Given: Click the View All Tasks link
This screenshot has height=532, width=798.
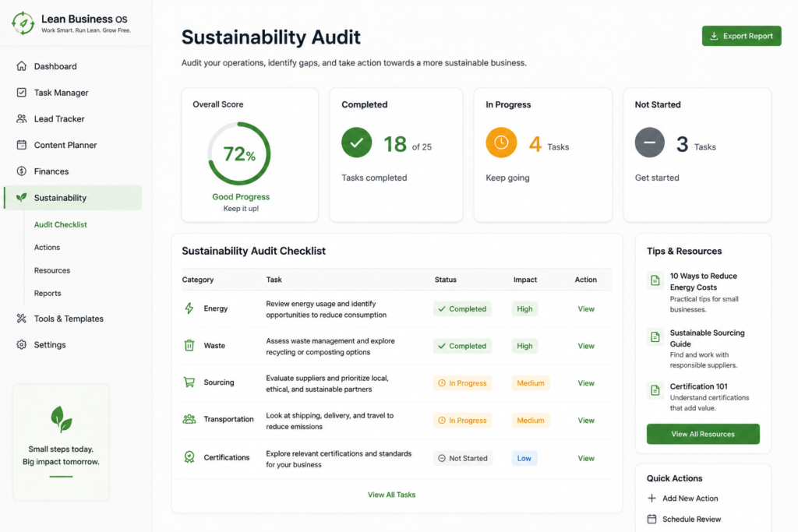Looking at the screenshot, I should pyautogui.click(x=391, y=495).
